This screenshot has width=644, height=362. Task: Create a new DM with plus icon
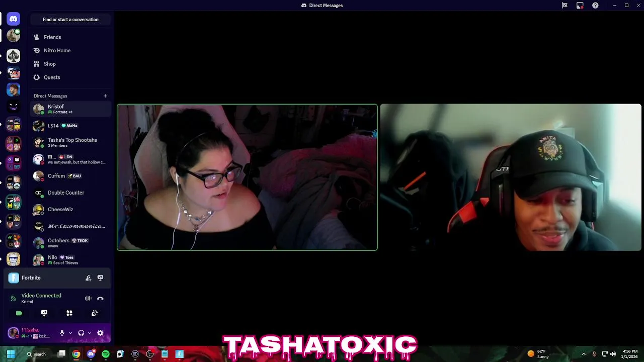(105, 96)
